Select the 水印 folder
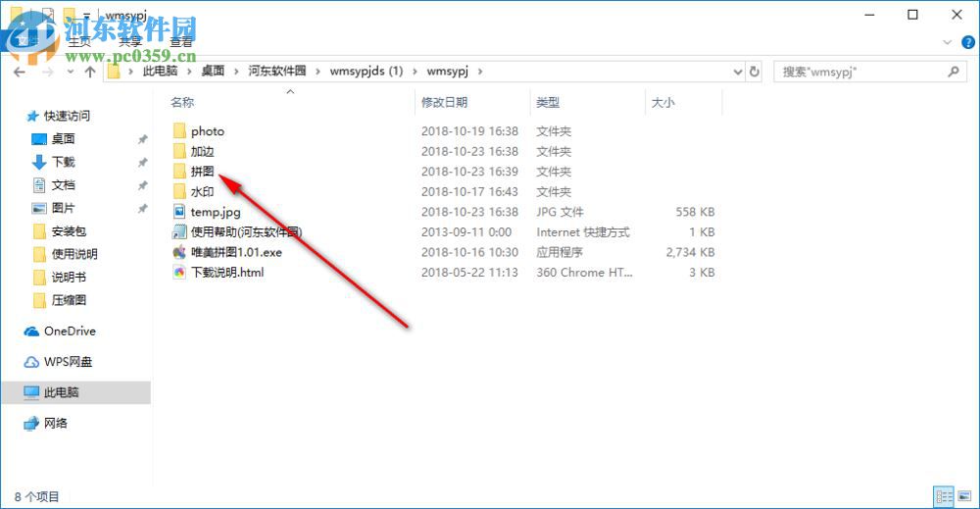980x509 pixels. (x=202, y=191)
